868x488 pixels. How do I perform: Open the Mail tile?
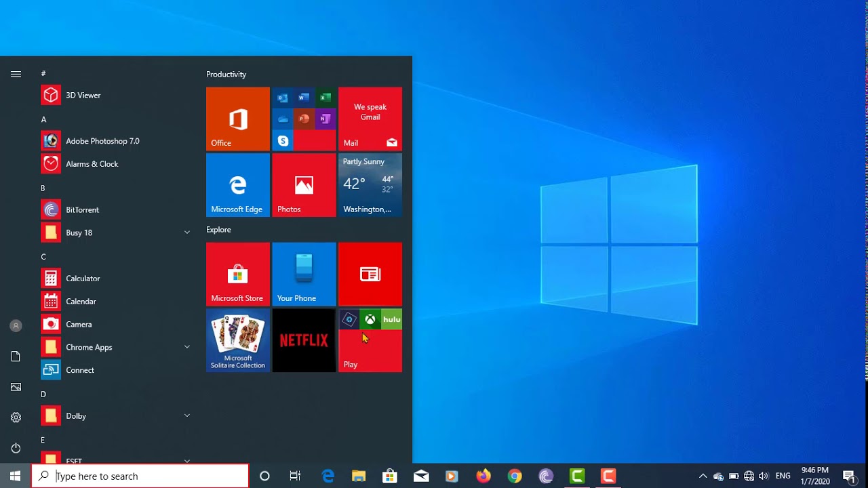pos(370,119)
